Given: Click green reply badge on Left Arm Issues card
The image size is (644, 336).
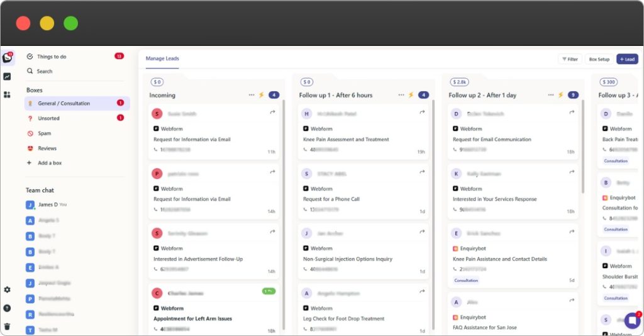Looking at the screenshot, I should tap(269, 291).
